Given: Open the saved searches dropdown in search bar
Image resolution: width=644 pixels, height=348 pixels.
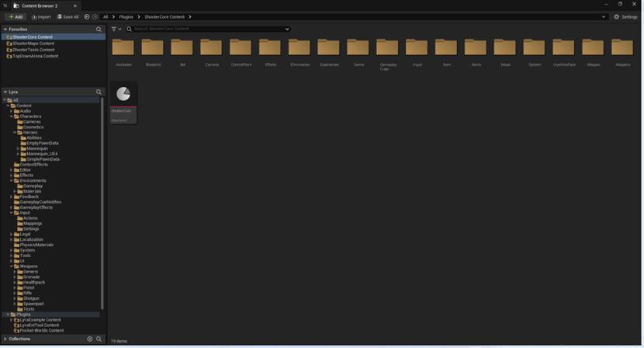Looking at the screenshot, I should (x=287, y=30).
